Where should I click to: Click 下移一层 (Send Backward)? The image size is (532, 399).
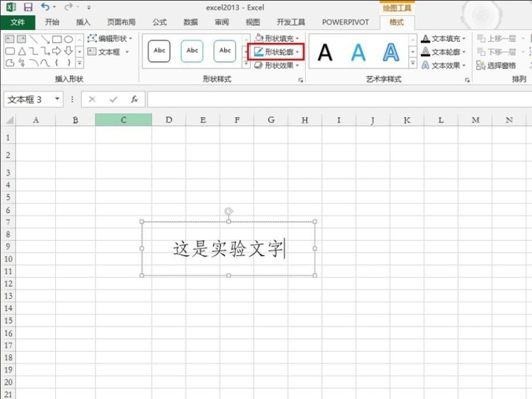[x=502, y=52]
